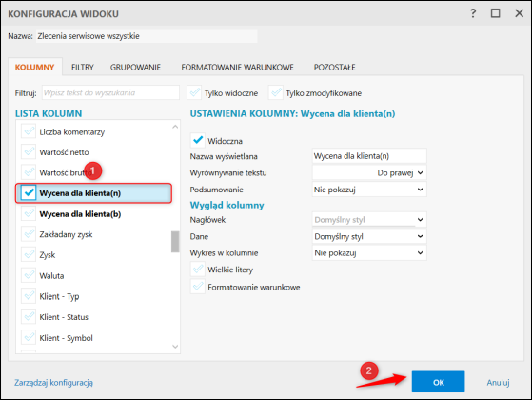Switch to the FILTRY tab

click(83, 68)
